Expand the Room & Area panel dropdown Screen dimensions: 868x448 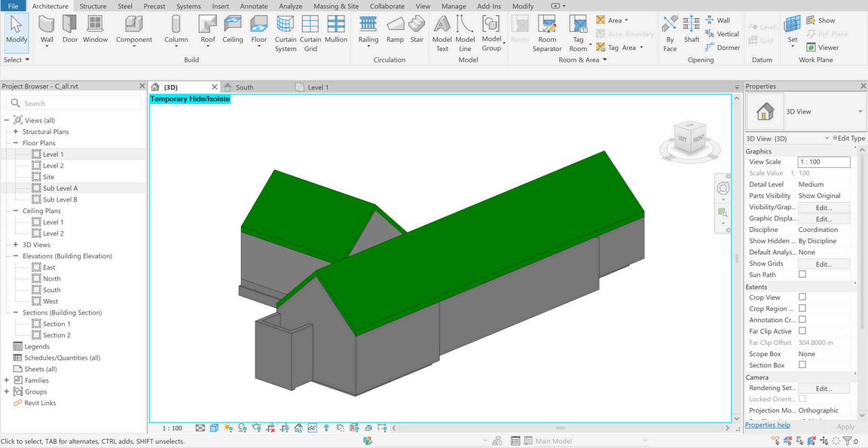pos(582,59)
